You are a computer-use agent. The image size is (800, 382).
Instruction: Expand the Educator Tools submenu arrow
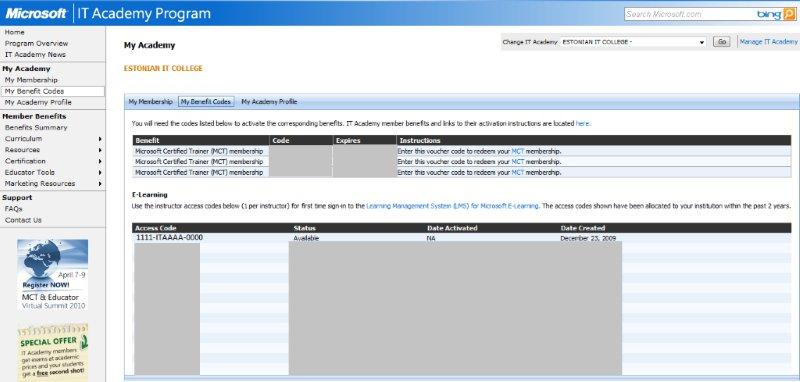tap(100, 172)
